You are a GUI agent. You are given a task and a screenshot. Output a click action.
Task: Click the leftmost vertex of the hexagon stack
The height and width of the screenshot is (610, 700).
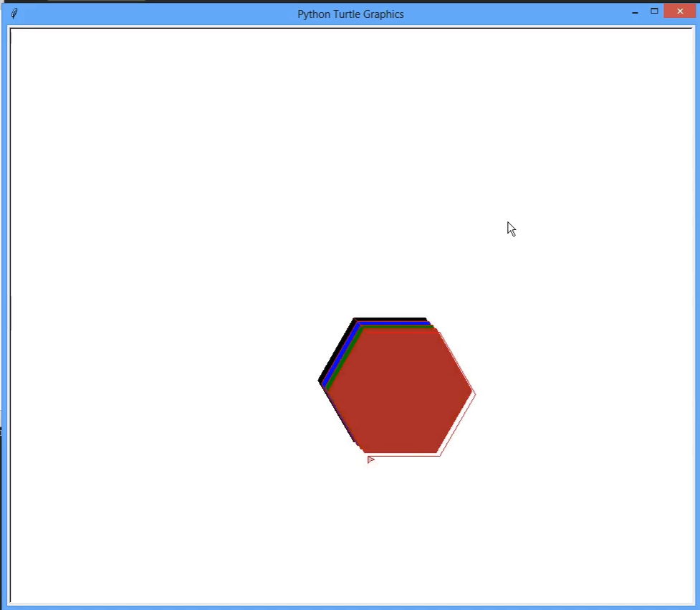[x=319, y=381]
